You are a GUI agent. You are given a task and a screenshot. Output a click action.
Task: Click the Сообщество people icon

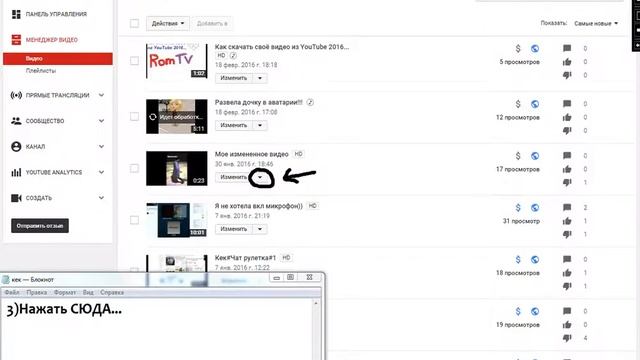coord(16,121)
